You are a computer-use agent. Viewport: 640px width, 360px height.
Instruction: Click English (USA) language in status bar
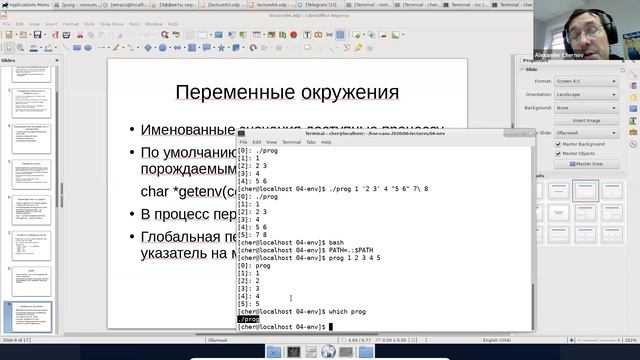(497, 340)
